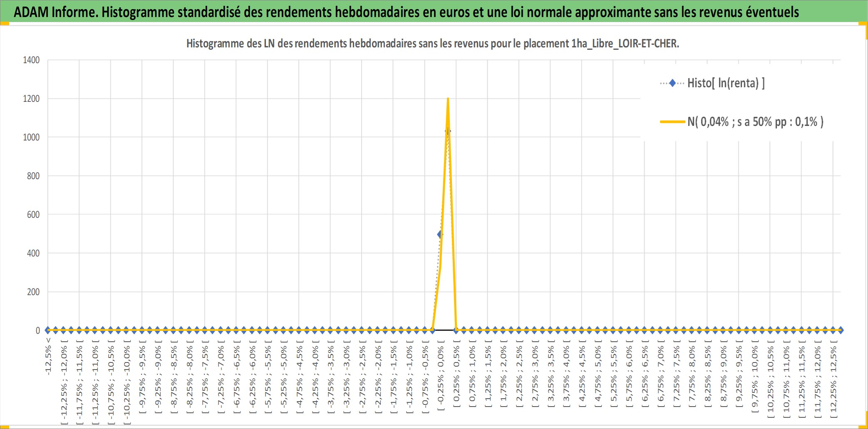Image resolution: width=868 pixels, height=429 pixels.
Task: Click the chart title mentioning 1ha_Libre_LOIR-ET-CHER
Action: tap(432, 44)
